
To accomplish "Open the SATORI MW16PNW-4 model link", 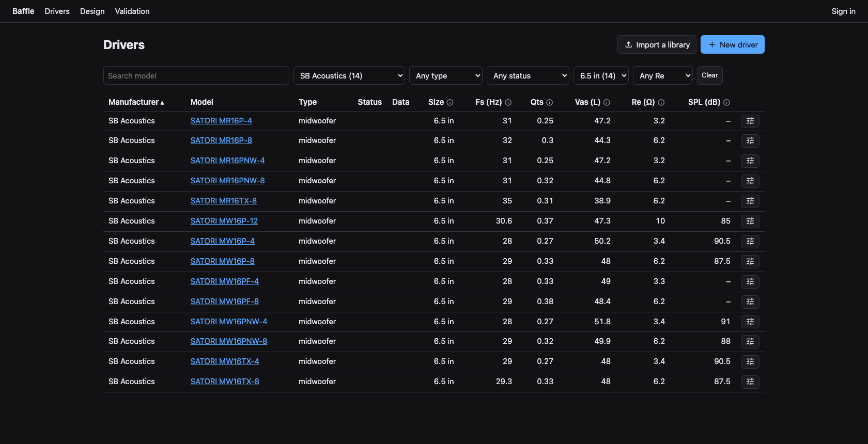I will tap(229, 322).
